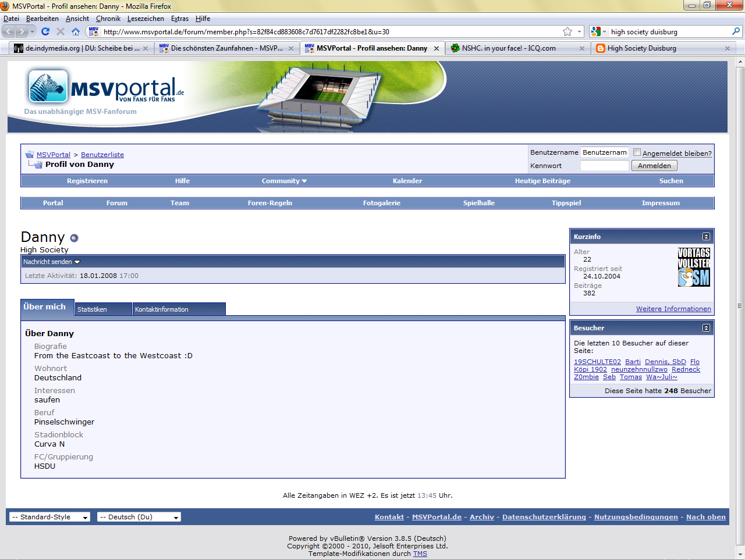Viewport: 745px width, 560px height.
Task: Open the Standard-Style dropdown
Action: 50,517
